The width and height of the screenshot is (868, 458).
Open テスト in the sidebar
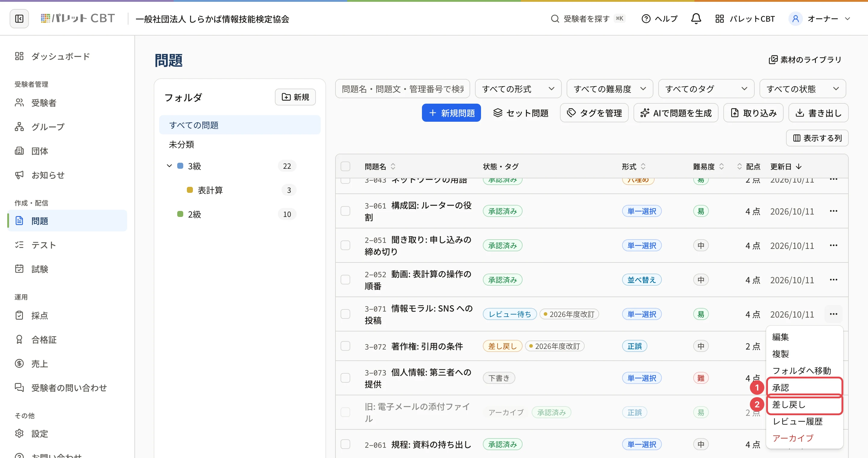68,245
